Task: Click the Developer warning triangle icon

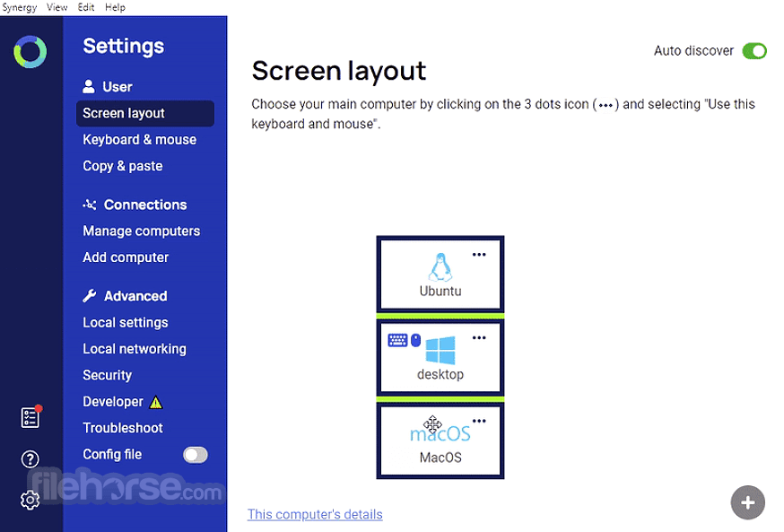Action: [156, 402]
